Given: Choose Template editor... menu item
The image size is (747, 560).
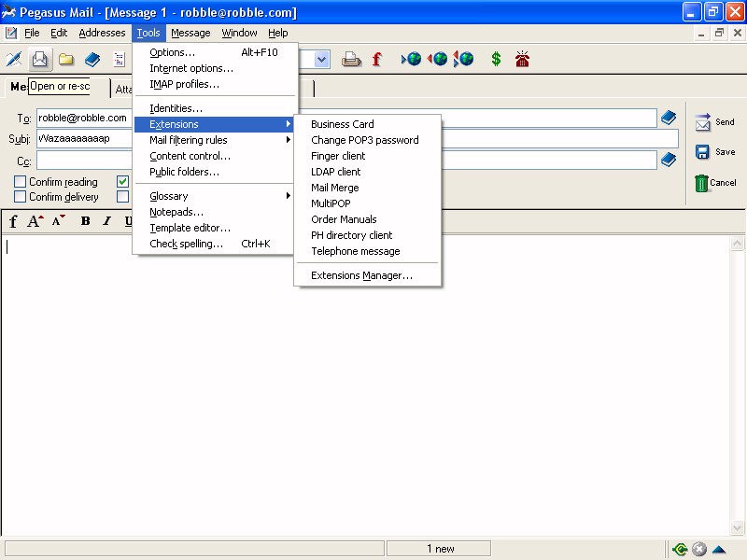Looking at the screenshot, I should pos(214,228).
